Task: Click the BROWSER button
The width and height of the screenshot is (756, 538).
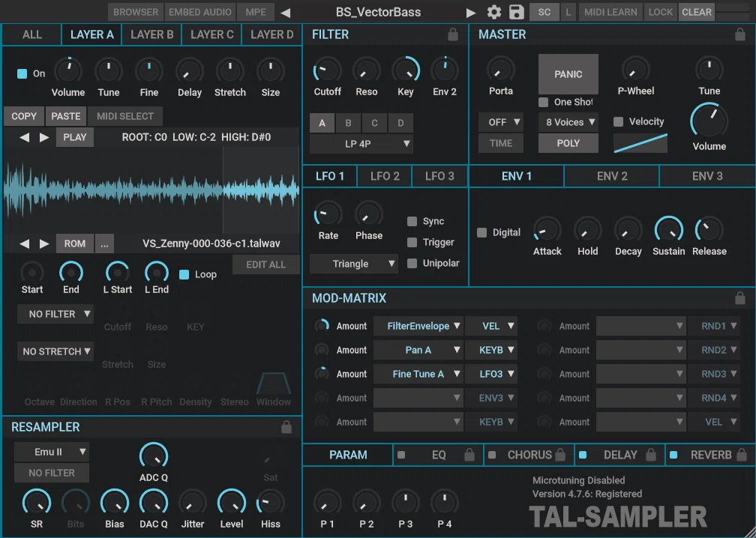Action: point(136,12)
